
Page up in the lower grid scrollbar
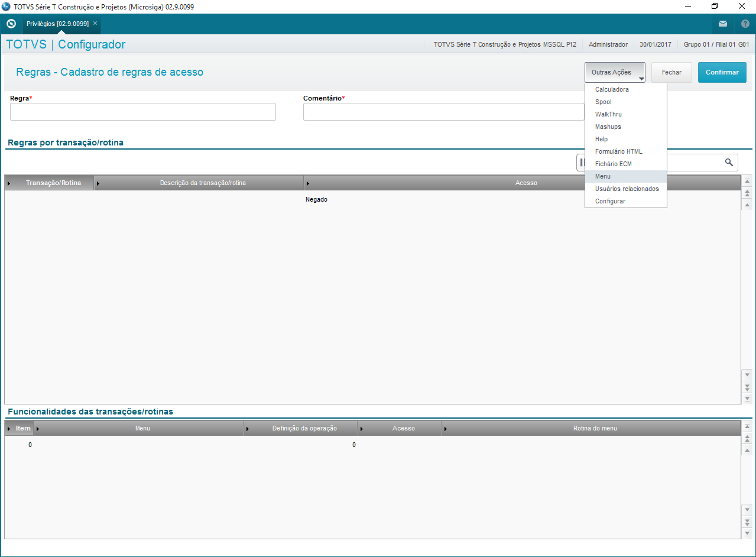tap(747, 438)
